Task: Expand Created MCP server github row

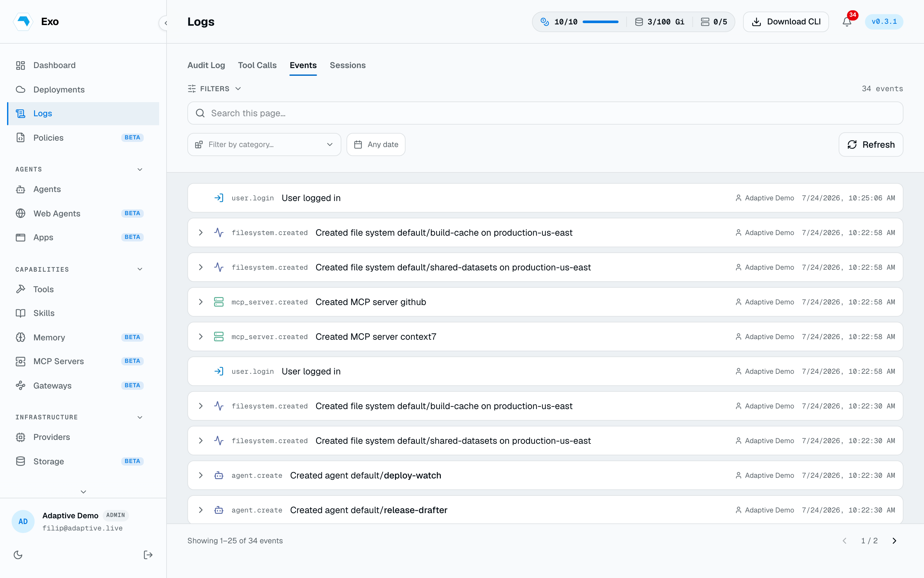Action: click(x=201, y=302)
